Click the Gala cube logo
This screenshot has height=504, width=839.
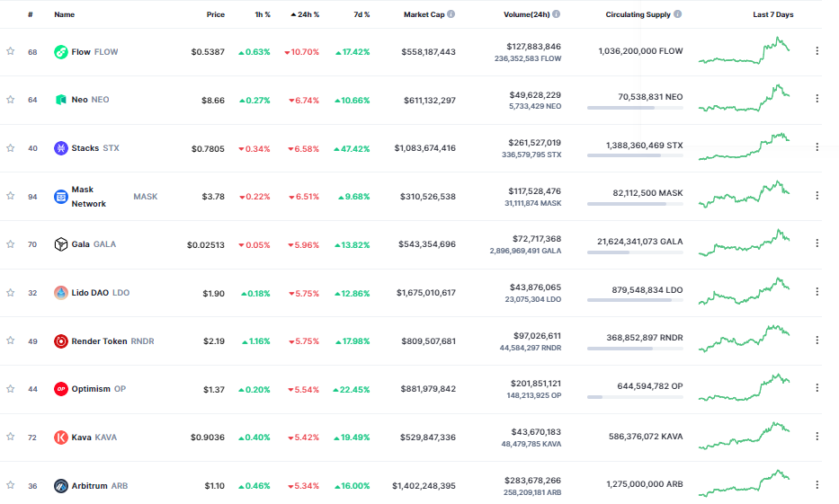tap(61, 244)
